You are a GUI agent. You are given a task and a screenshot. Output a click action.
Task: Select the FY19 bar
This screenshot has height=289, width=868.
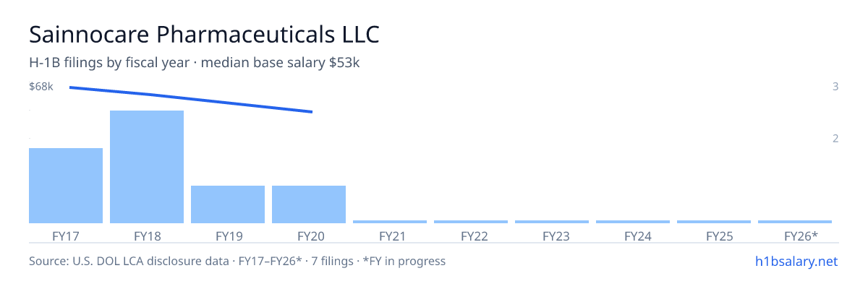click(228, 204)
